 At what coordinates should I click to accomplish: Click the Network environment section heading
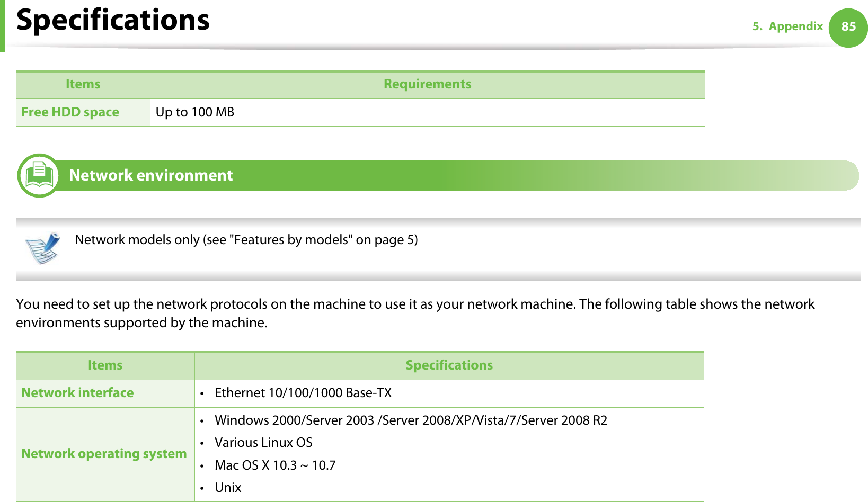pyautogui.click(x=151, y=175)
